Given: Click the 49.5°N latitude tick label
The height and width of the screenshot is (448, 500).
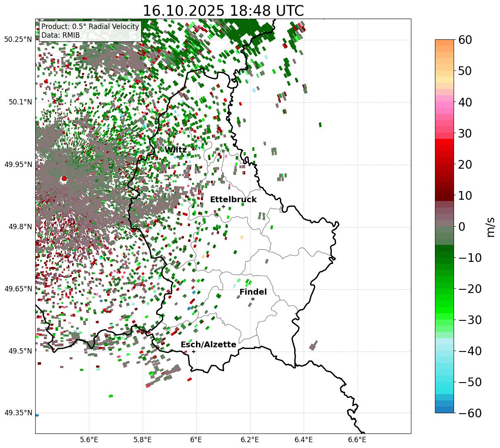Looking at the screenshot, I should (20, 351).
